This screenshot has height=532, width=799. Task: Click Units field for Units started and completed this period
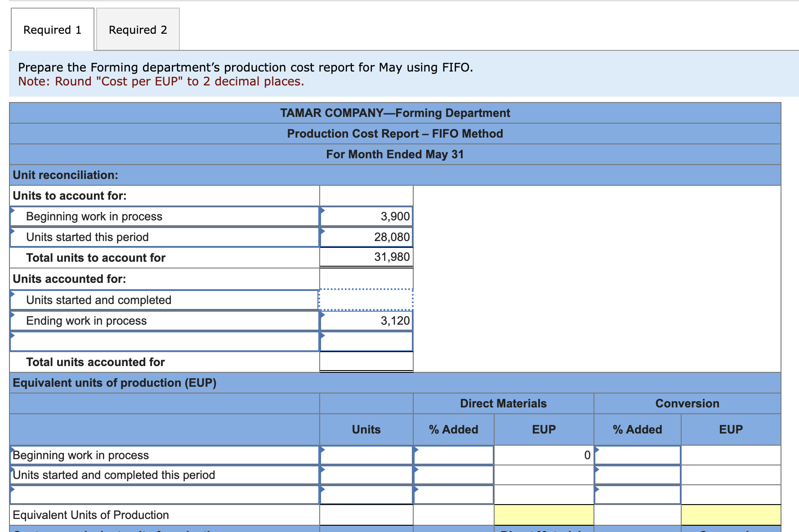[x=366, y=475]
